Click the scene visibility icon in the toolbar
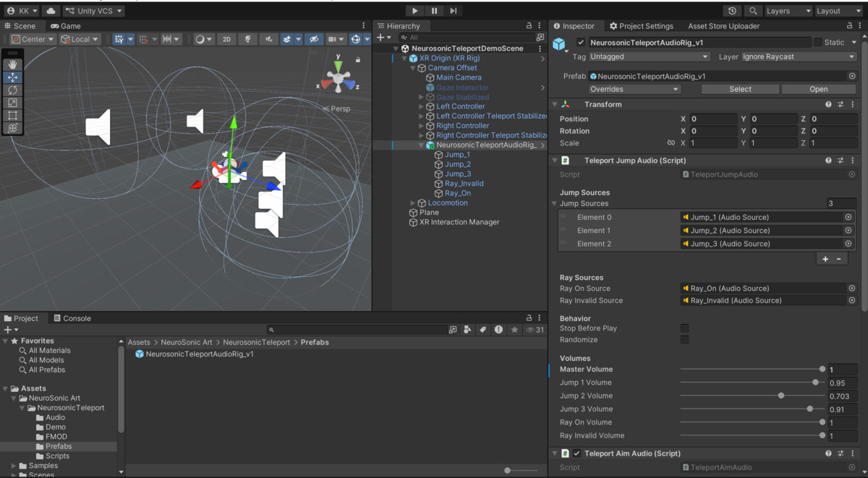This screenshot has width=868, height=478. (x=315, y=38)
